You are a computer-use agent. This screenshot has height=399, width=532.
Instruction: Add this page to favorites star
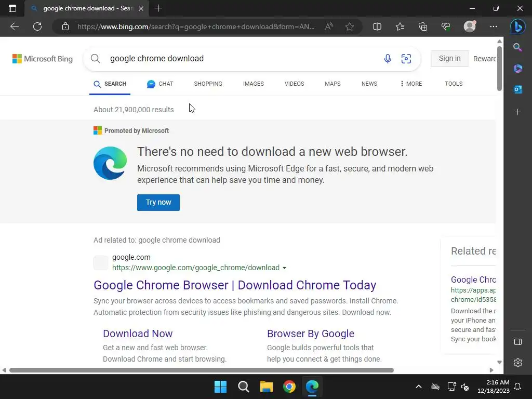click(x=350, y=26)
